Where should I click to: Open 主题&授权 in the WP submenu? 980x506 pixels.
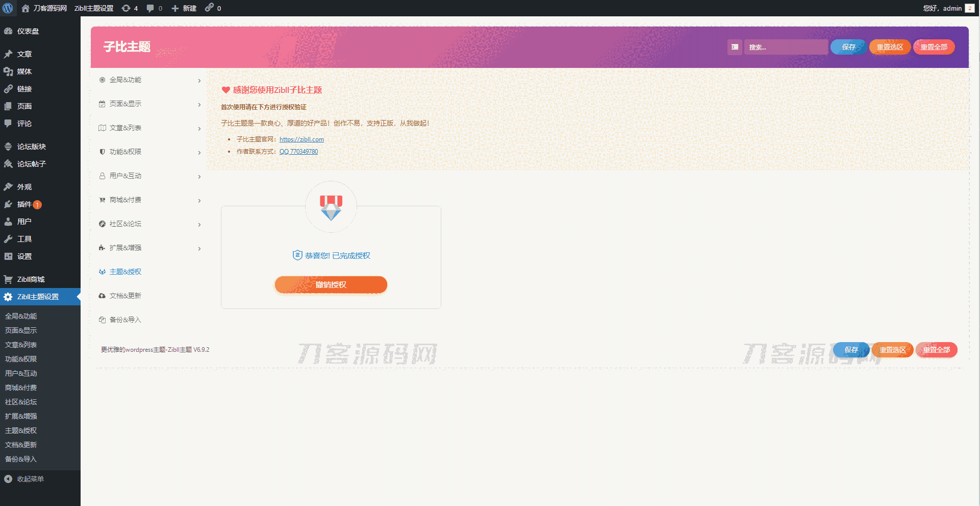point(21,430)
